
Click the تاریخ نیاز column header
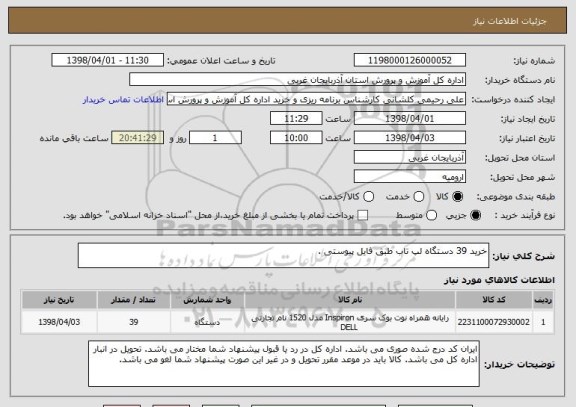[59, 300]
